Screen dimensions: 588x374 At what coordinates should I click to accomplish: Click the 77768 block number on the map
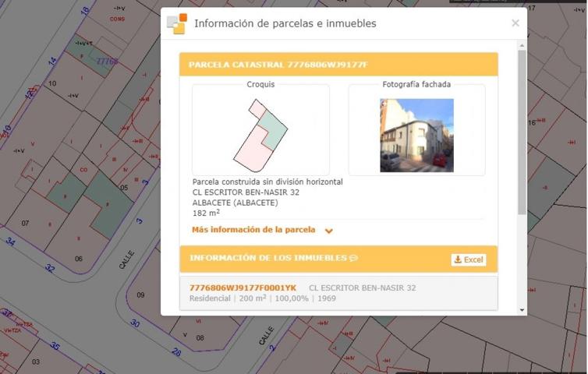[x=108, y=61]
